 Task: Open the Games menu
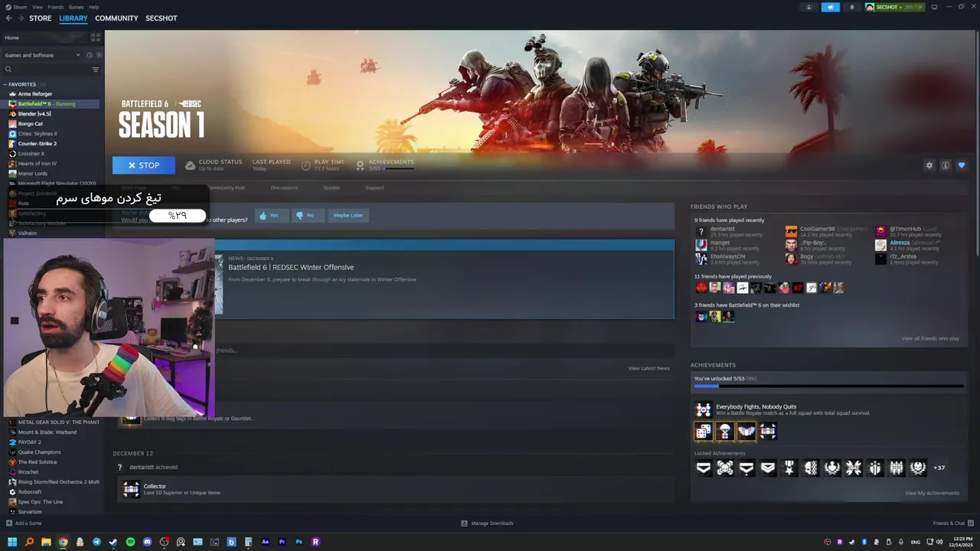point(76,7)
